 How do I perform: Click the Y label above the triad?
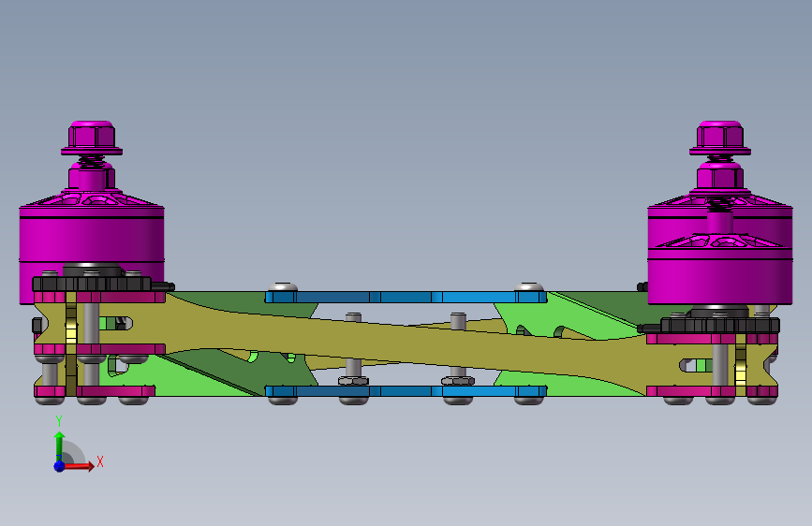pyautogui.click(x=59, y=421)
